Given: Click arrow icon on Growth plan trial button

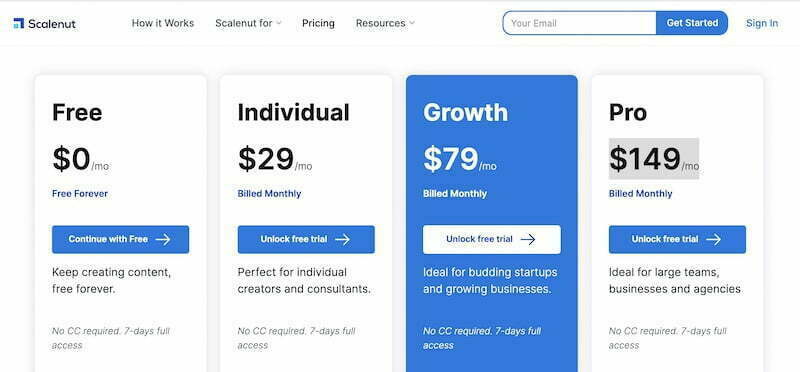Looking at the screenshot, I should pos(528,239).
